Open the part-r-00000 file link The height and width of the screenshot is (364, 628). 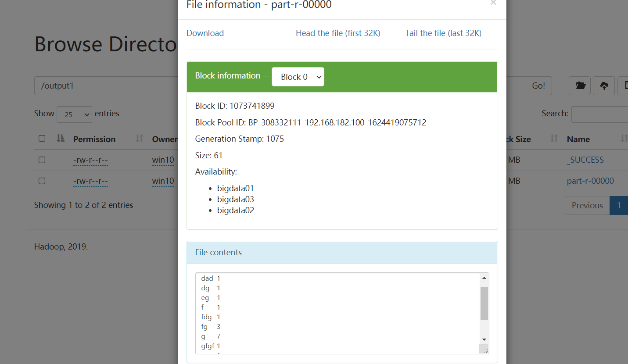[590, 181]
